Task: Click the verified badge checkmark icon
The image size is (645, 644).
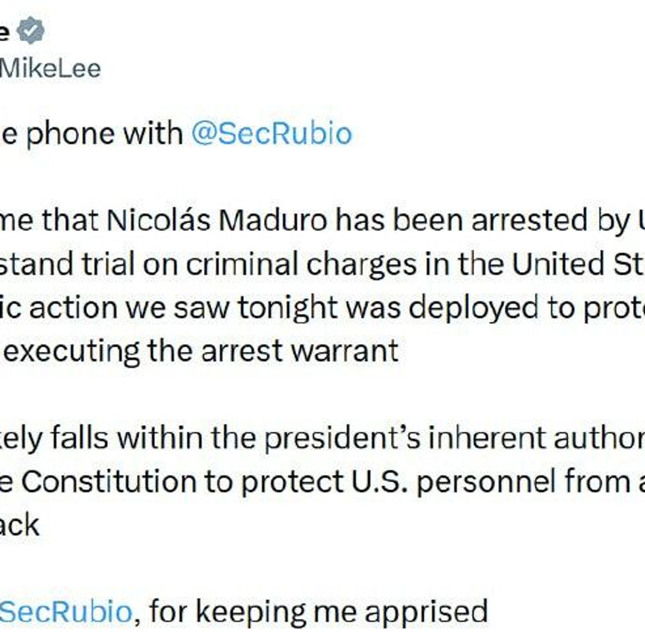Action: click(x=31, y=30)
